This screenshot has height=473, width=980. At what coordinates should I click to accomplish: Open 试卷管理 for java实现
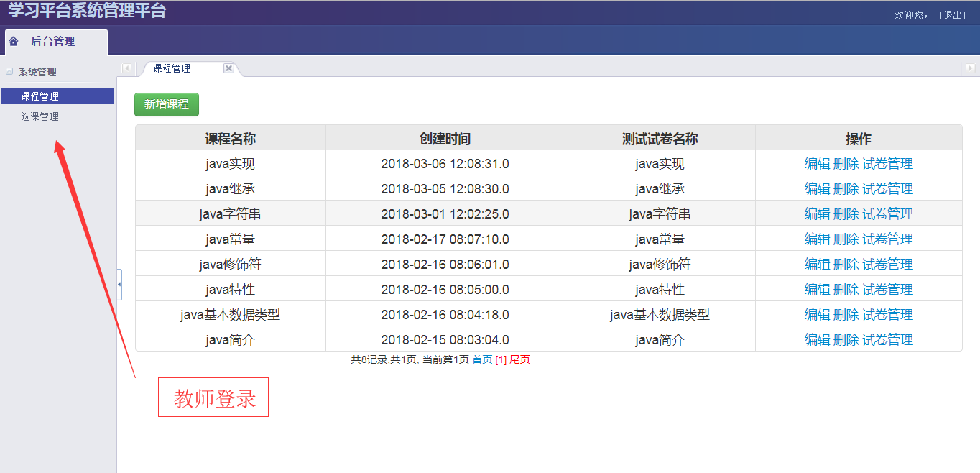[887, 164]
